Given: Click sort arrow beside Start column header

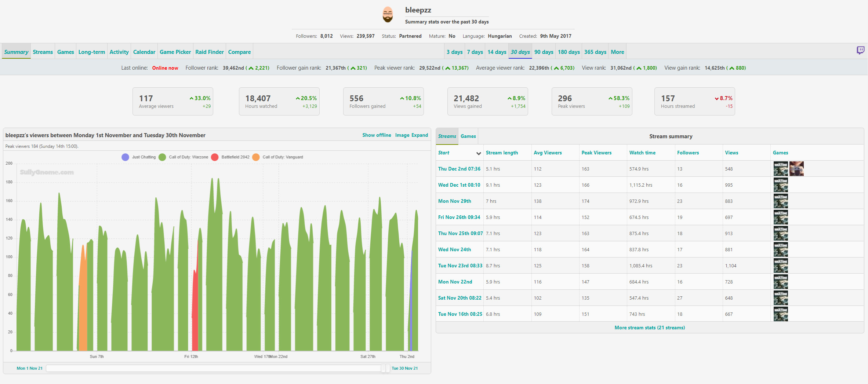Looking at the screenshot, I should coord(479,153).
